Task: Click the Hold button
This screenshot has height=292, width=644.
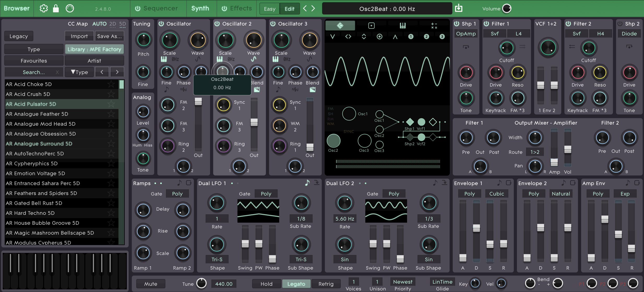Action: click(x=266, y=284)
